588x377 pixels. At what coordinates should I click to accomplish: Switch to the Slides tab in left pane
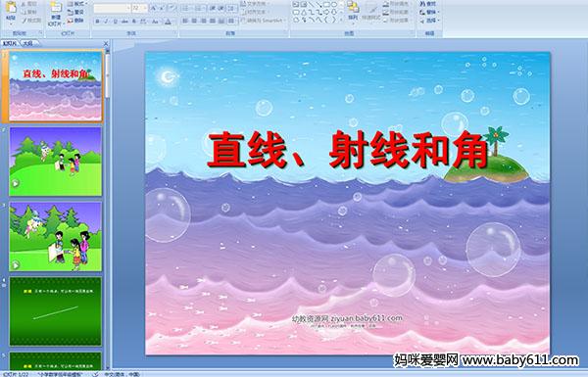pyautogui.click(x=10, y=43)
